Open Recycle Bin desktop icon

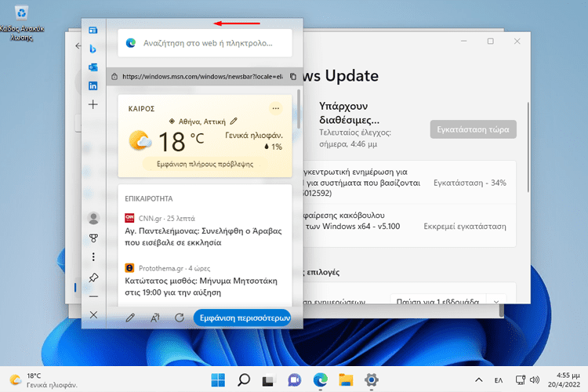[x=21, y=23]
